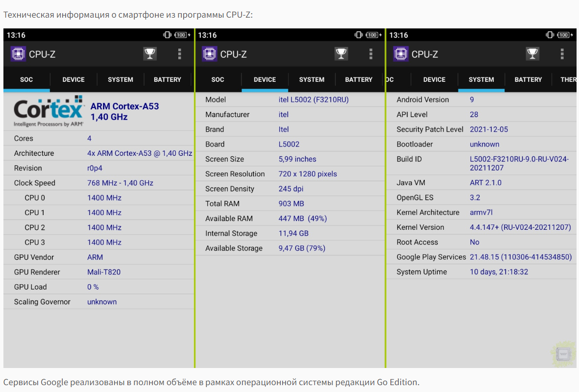This screenshot has height=392, width=579.
Task: Open SYSTEM tab in second screen
Action: [312, 79]
